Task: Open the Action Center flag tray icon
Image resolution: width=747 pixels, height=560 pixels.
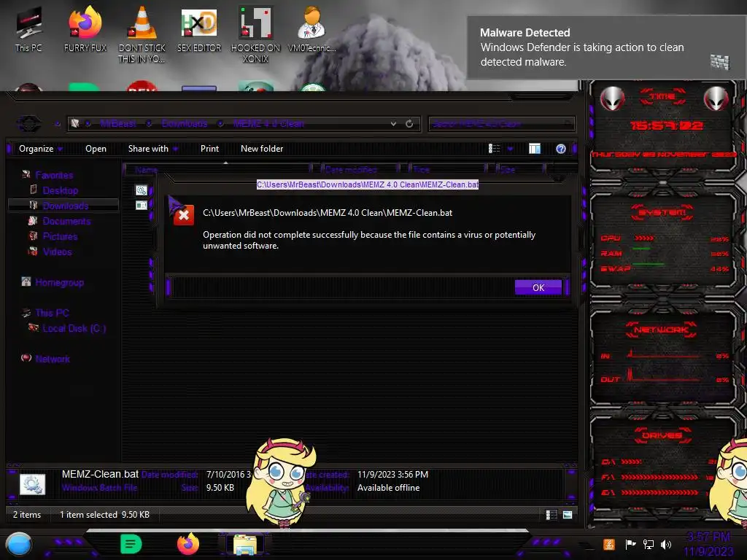Action: click(x=630, y=544)
